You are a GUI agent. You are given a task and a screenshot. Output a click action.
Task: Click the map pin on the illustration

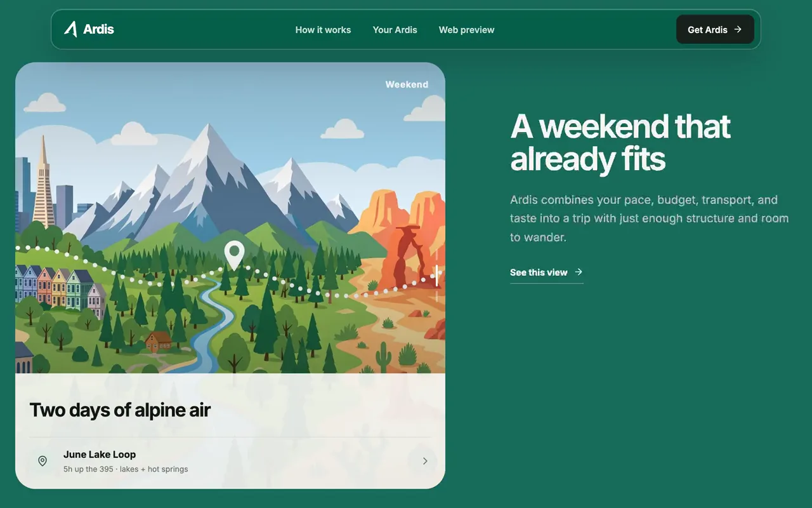235,255
